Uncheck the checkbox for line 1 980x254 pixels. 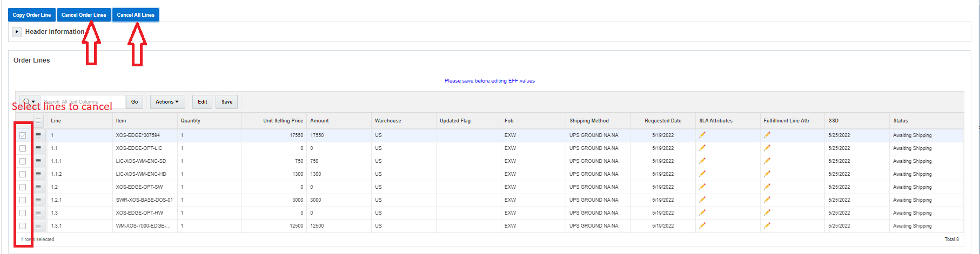point(23,135)
